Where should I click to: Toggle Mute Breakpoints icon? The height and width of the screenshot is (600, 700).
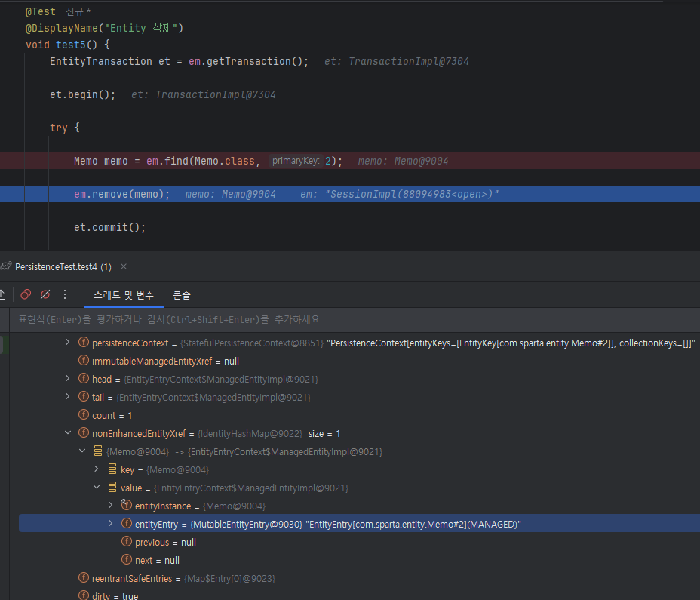click(45, 294)
